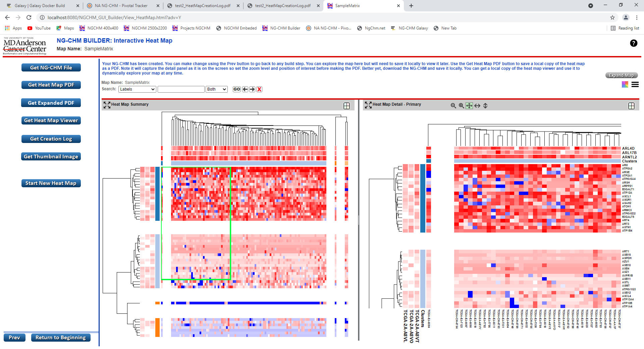Open the Labels search target dropdown
Screen dimensions: 644x349
pyautogui.click(x=137, y=89)
